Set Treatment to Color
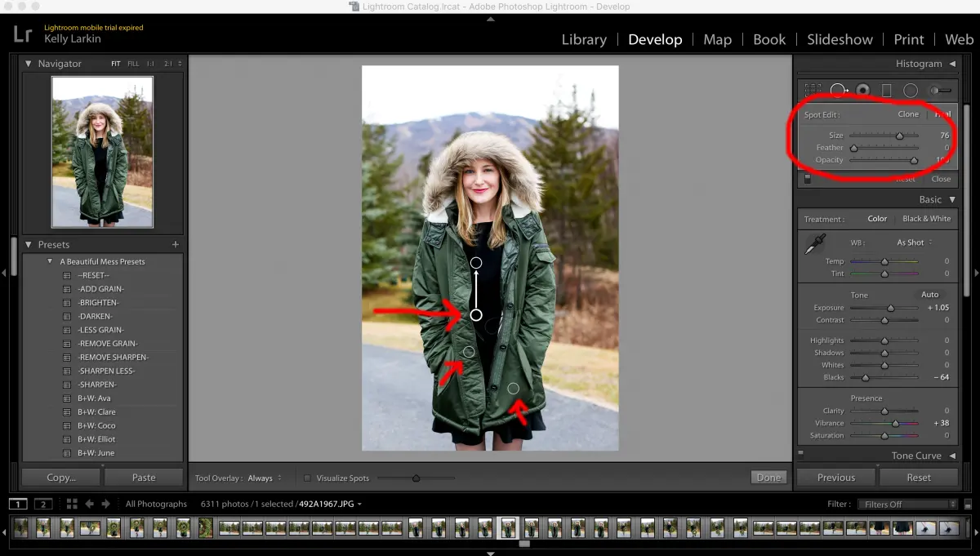980x556 pixels. [877, 219]
